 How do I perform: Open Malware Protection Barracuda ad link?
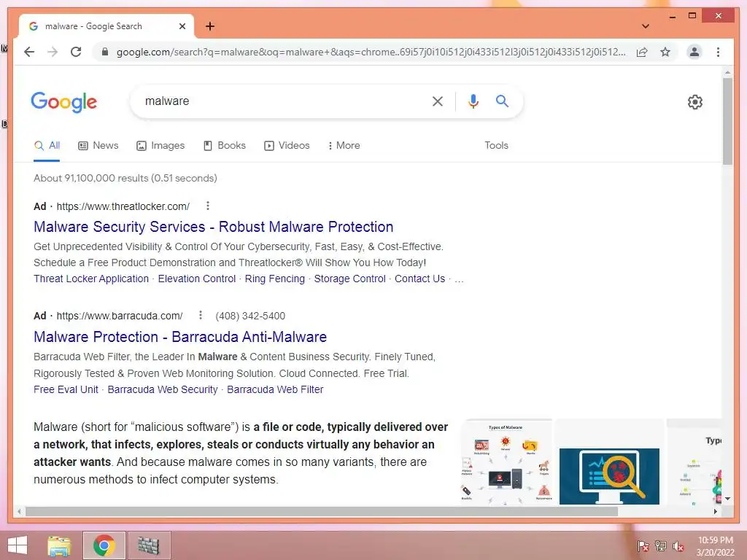pos(180,337)
